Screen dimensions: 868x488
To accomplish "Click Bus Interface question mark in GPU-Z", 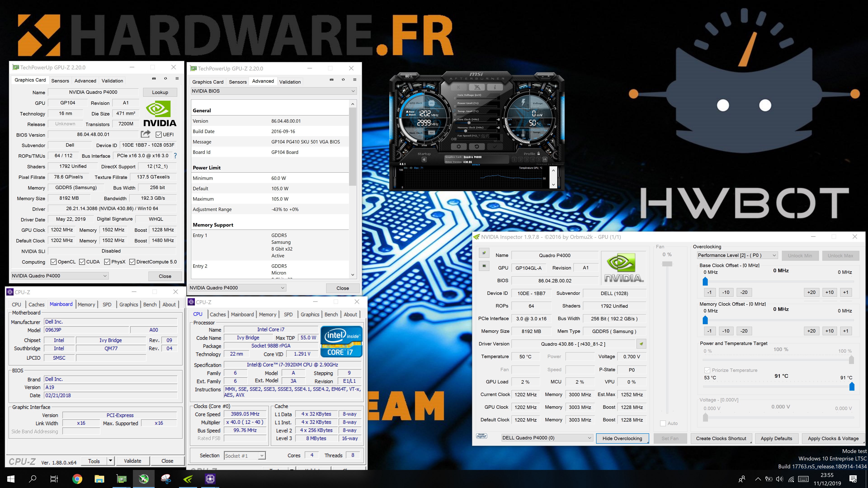I will pyautogui.click(x=175, y=156).
